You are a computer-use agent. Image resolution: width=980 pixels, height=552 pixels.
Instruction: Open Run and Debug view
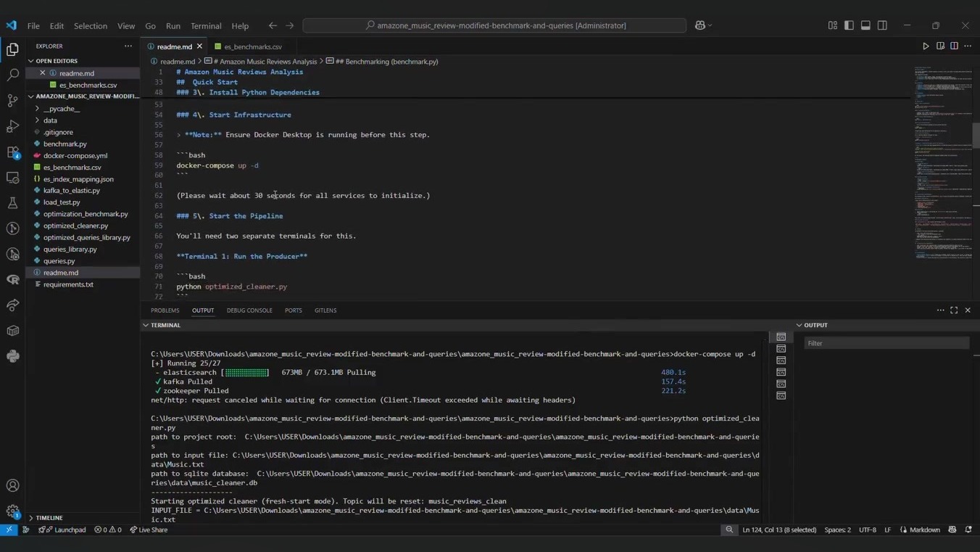[x=12, y=126]
